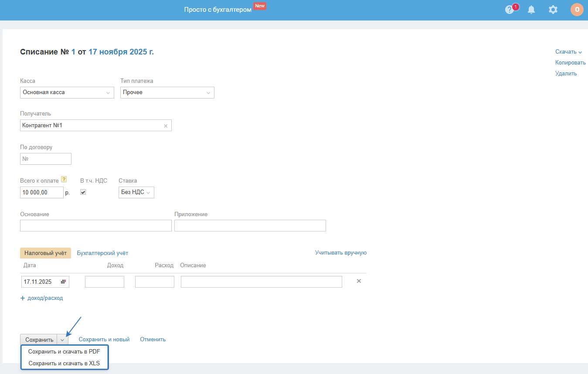Click the hint icon beside Всего к оплате
The image size is (588, 374).
tap(64, 179)
